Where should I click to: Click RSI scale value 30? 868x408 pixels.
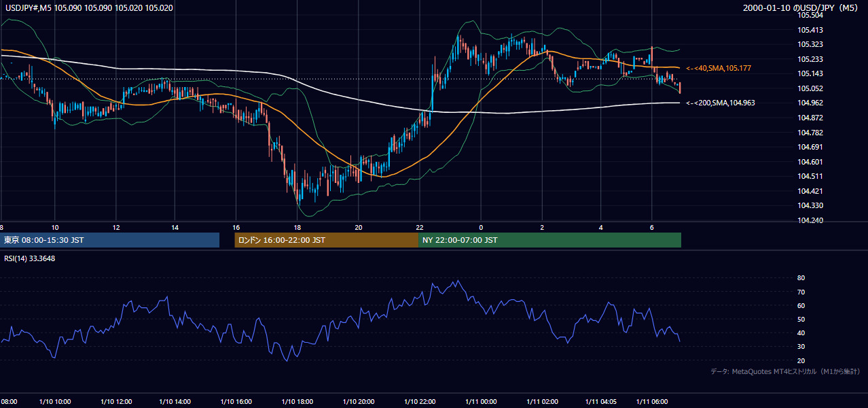pyautogui.click(x=801, y=347)
